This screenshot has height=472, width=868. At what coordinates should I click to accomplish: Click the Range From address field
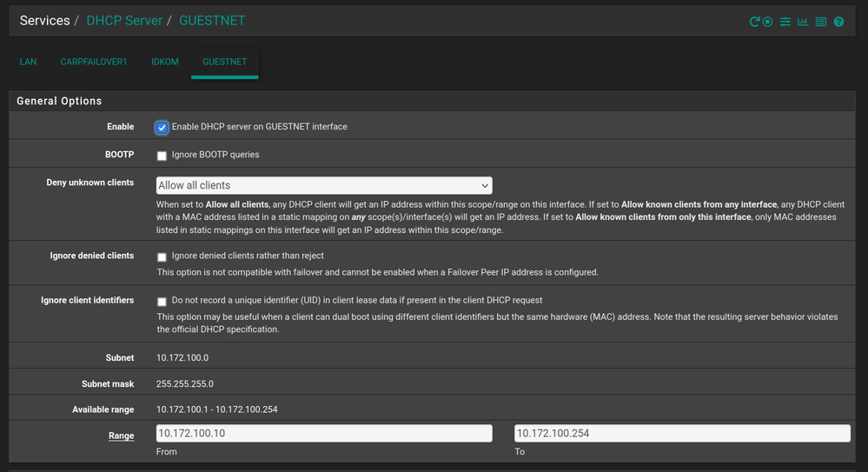point(324,433)
